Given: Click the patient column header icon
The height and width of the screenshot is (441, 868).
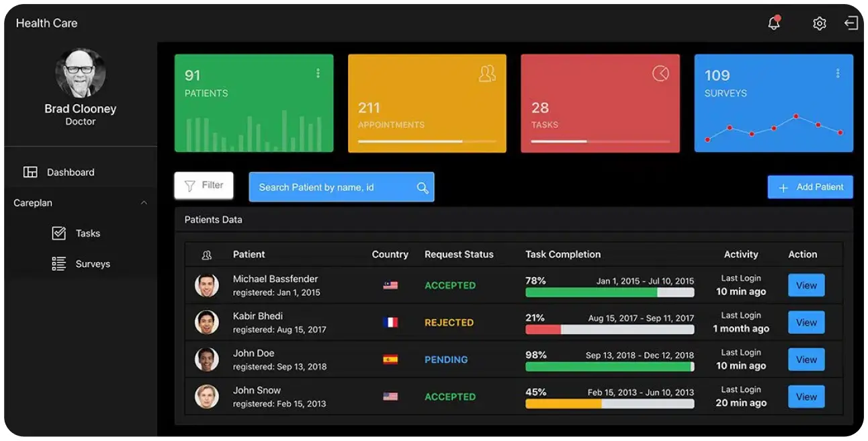Looking at the screenshot, I should (x=207, y=255).
